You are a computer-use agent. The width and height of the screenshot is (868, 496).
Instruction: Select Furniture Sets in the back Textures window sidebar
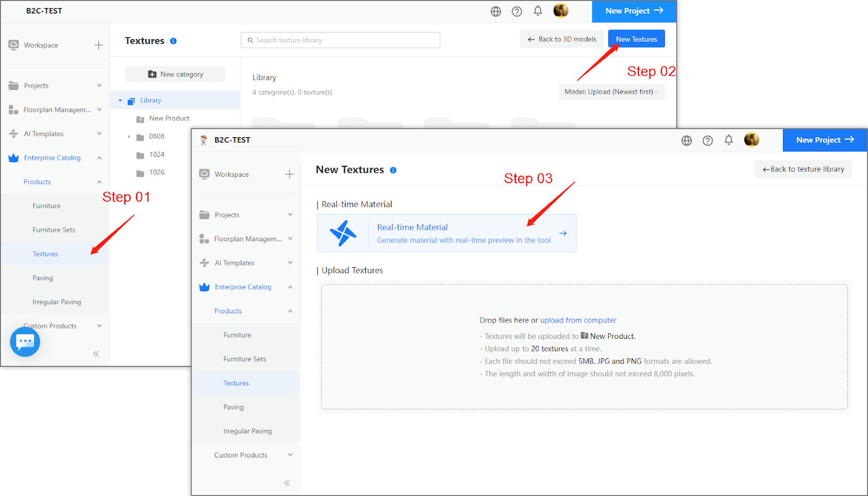[x=54, y=230]
